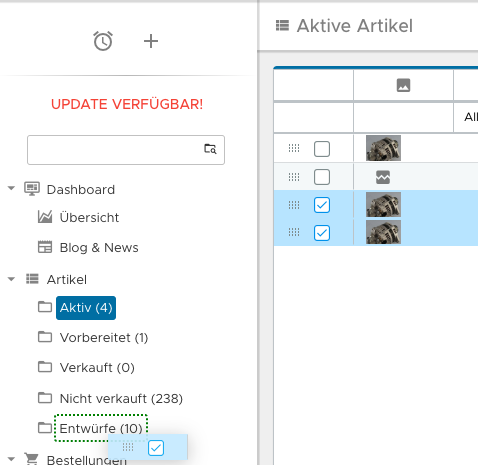Collapse the Bestellungen tree section
The image size is (478, 465).
coord(11,459)
